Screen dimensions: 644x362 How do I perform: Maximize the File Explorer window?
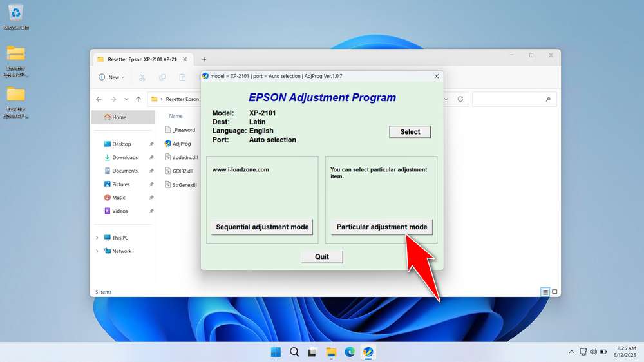click(x=531, y=55)
